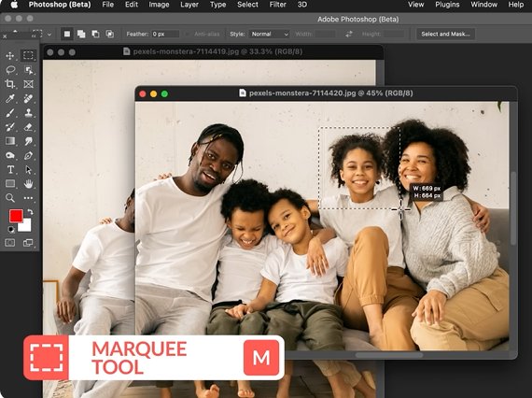Click the red foreground color swatch
Screen dimensions: 532x398
[x=16, y=216]
